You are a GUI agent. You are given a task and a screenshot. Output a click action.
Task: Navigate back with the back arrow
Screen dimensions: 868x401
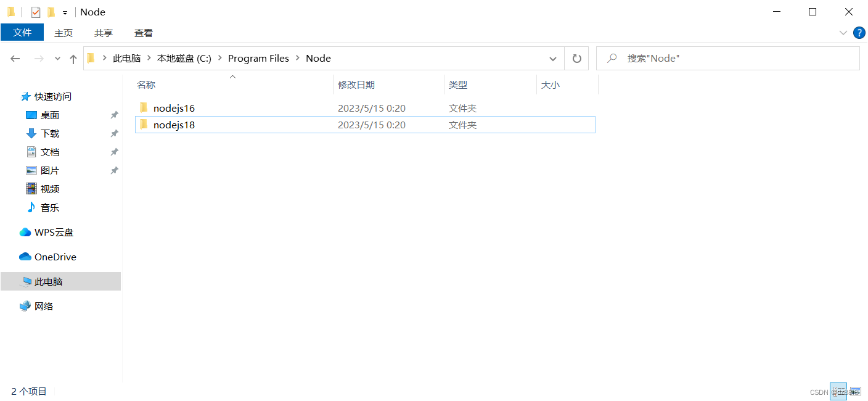pos(15,58)
